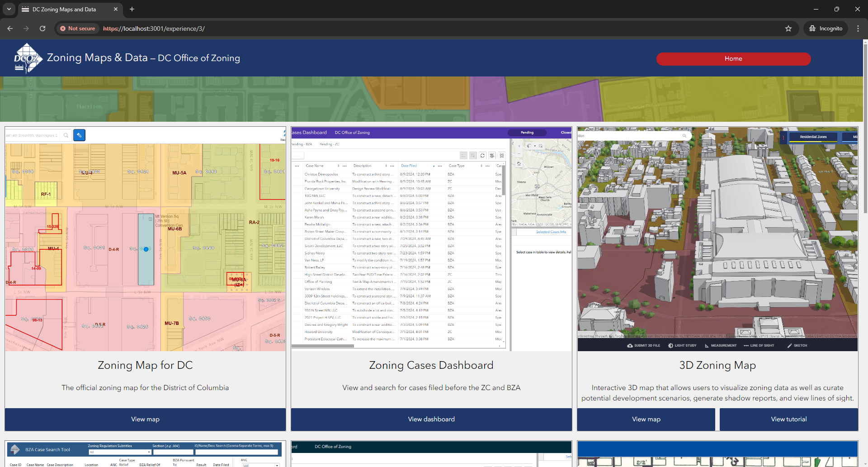
Task: Open the Chrome three-dot menu
Action: click(x=858, y=29)
